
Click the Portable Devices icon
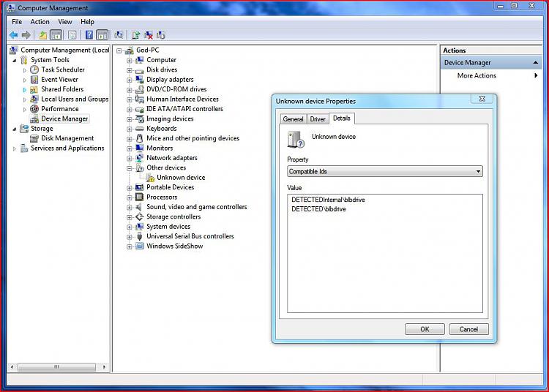pos(139,187)
